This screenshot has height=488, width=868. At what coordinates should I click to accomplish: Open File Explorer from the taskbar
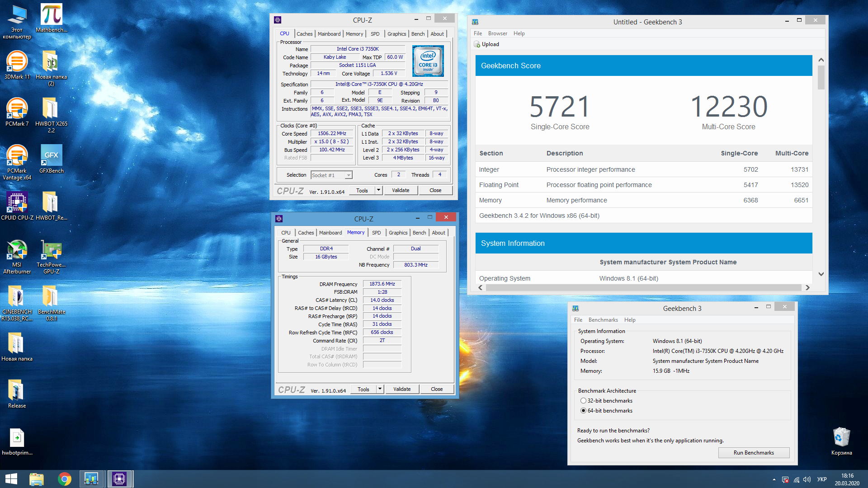(37, 479)
